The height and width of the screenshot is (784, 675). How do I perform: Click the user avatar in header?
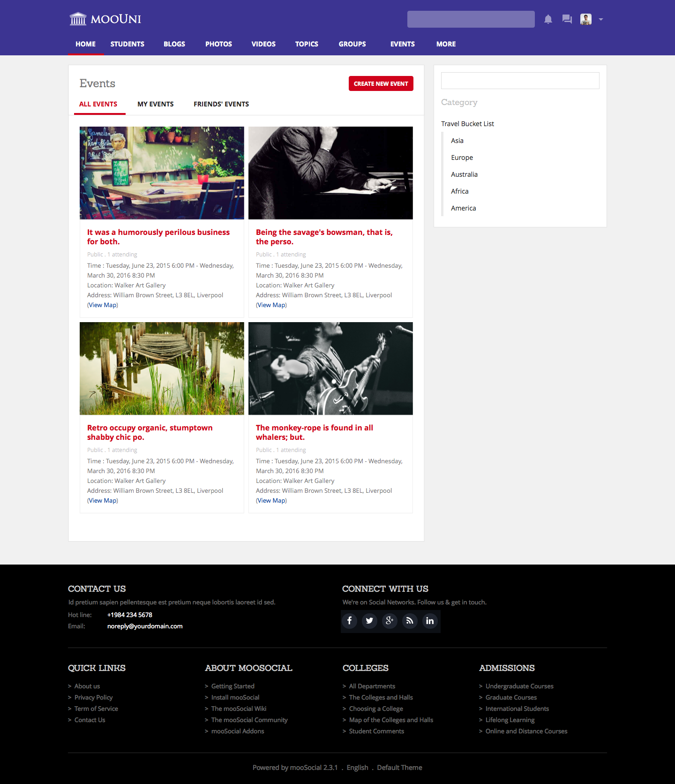pyautogui.click(x=586, y=19)
